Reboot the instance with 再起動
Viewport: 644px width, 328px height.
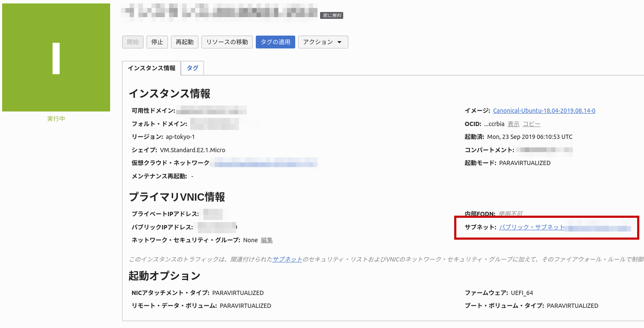(x=184, y=42)
